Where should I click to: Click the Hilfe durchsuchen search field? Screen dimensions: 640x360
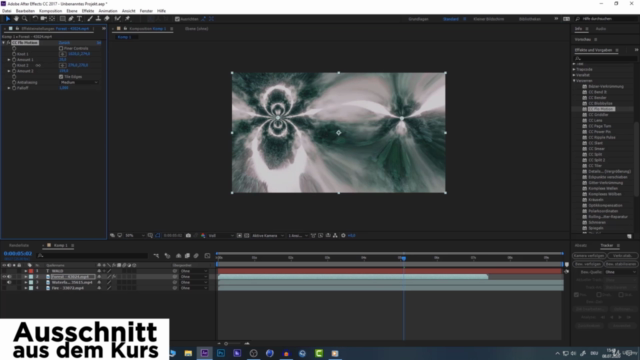click(x=608, y=19)
